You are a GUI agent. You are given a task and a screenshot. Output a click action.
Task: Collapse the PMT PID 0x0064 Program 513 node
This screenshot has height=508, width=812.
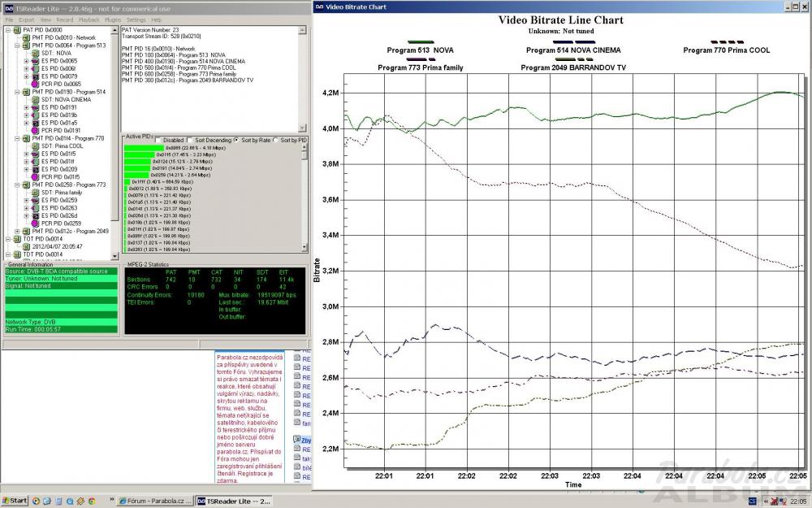[16, 46]
